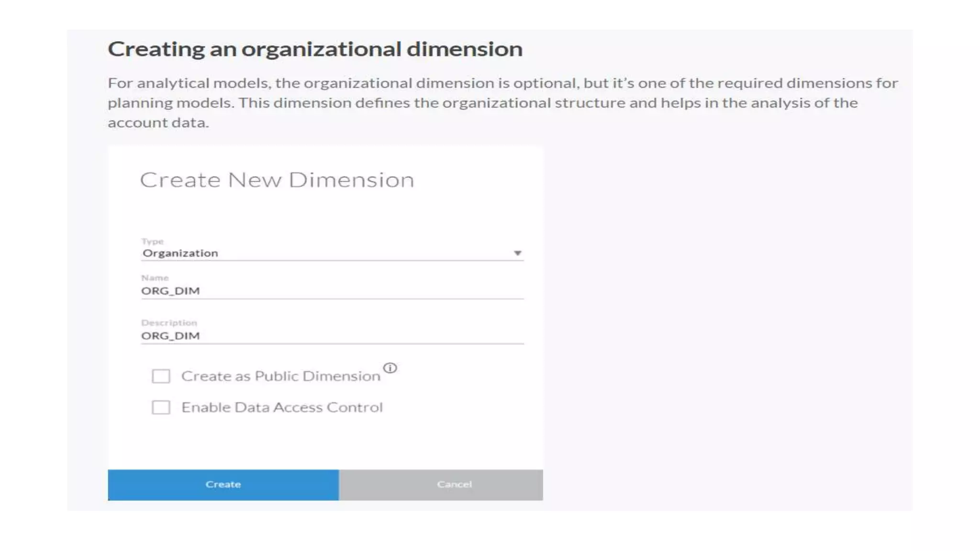This screenshot has height=551, width=980.
Task: Click the small 'Description' field label
Action: click(x=169, y=323)
